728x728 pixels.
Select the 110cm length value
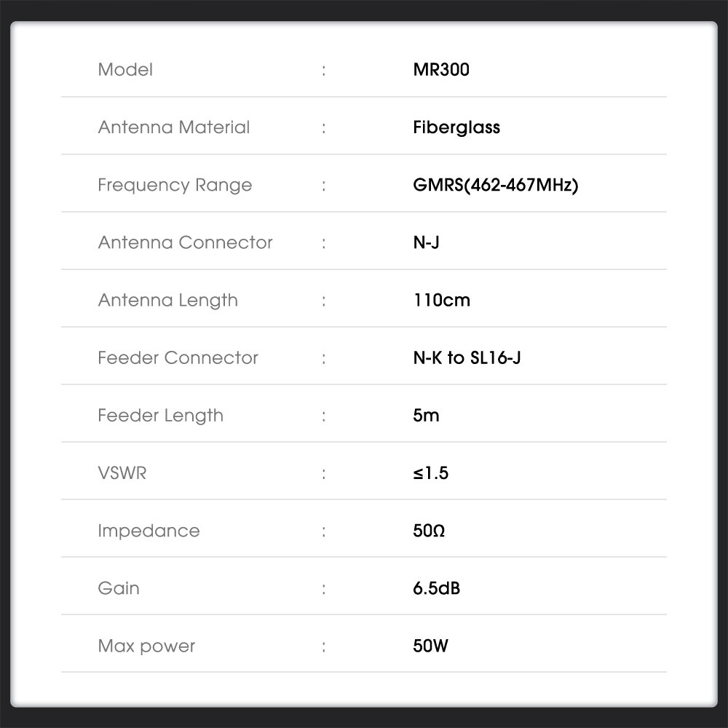[441, 300]
